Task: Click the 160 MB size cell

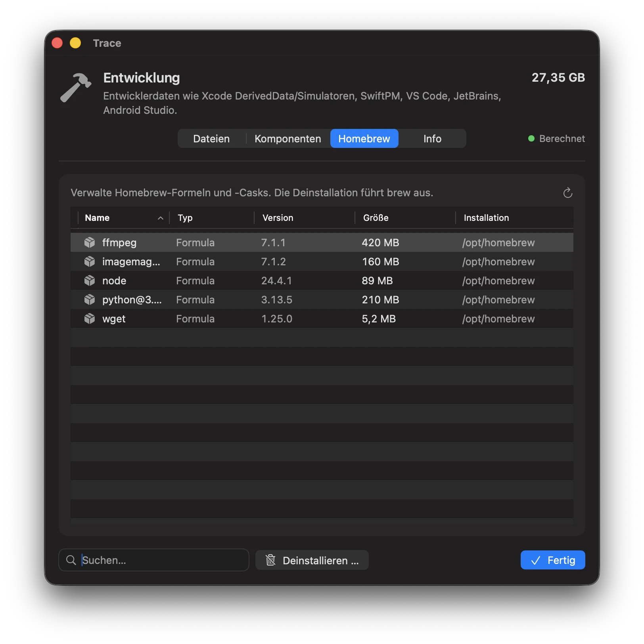Action: click(380, 261)
